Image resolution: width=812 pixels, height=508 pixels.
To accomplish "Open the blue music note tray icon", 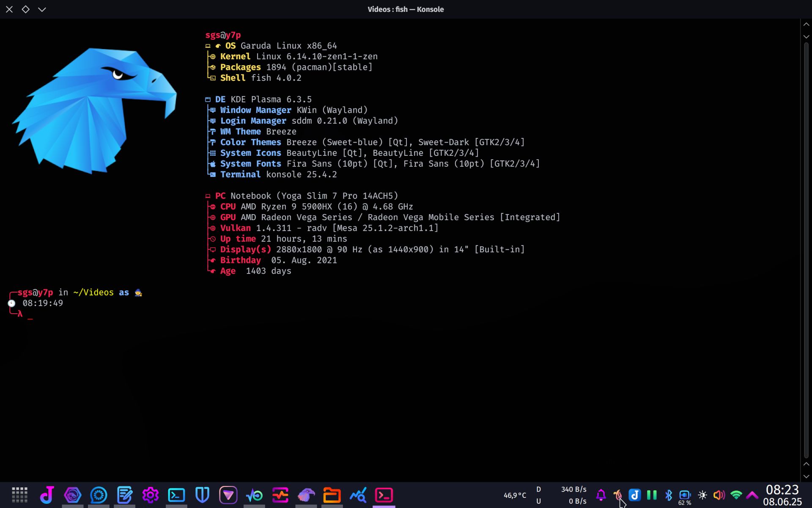I will (x=635, y=495).
